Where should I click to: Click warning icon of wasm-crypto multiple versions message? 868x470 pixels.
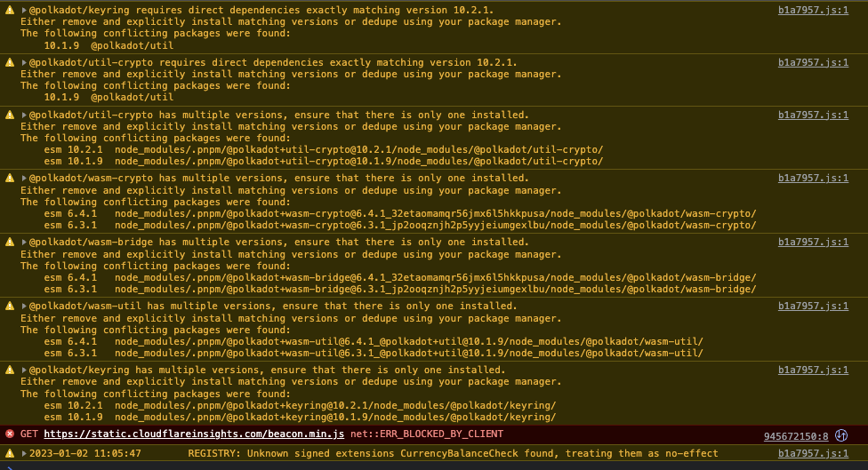click(10, 178)
